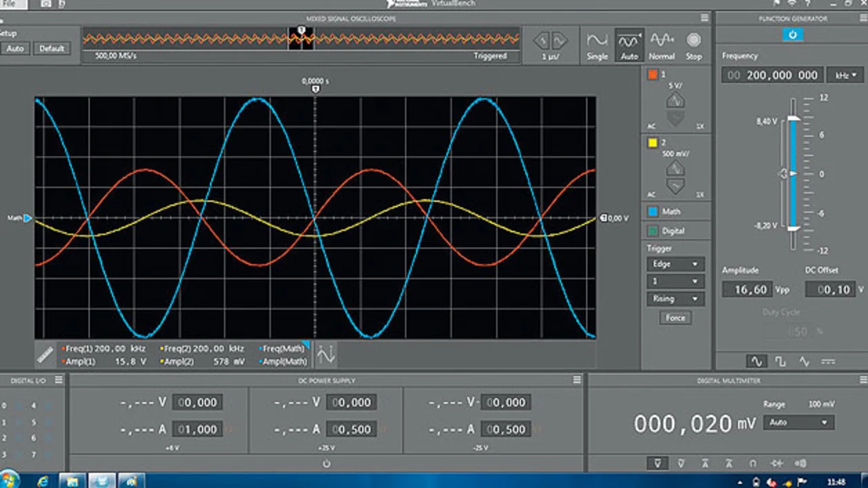Toggle the function generator power button

click(x=792, y=35)
